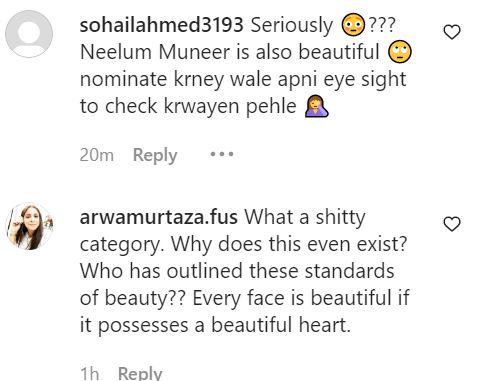Click the Neelum Muneer is also beautiful line
The height and width of the screenshot is (381, 478).
click(230, 52)
